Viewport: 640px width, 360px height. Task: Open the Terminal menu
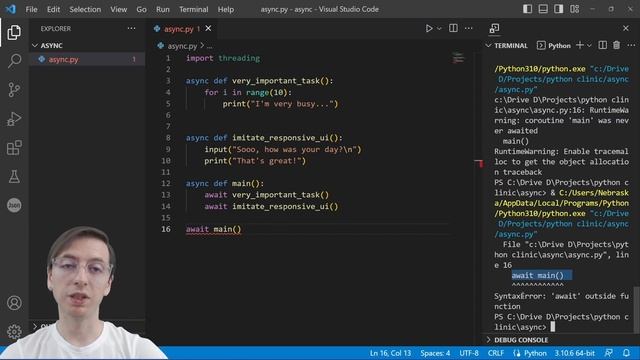point(193,9)
